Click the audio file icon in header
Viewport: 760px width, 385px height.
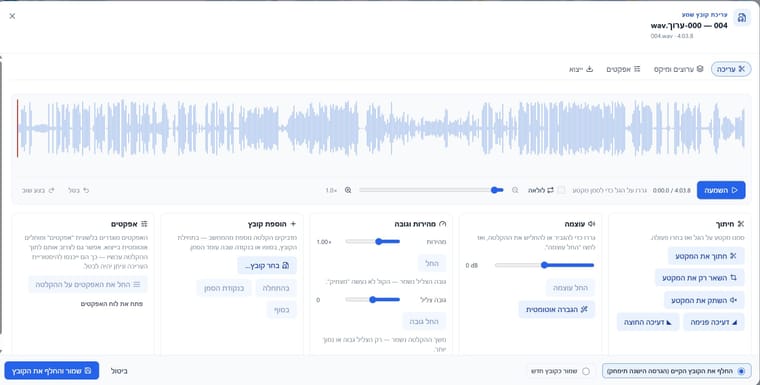tap(742, 18)
